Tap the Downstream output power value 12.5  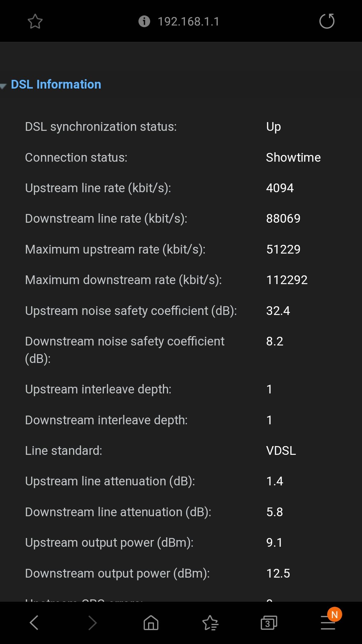(278, 573)
